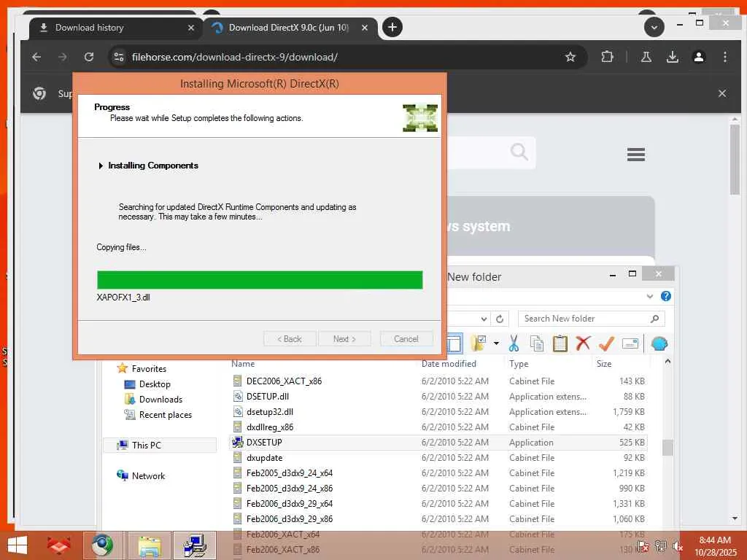747x560 pixels.
Task: Open Favorites in Explorer navigation pane
Action: 149,368
